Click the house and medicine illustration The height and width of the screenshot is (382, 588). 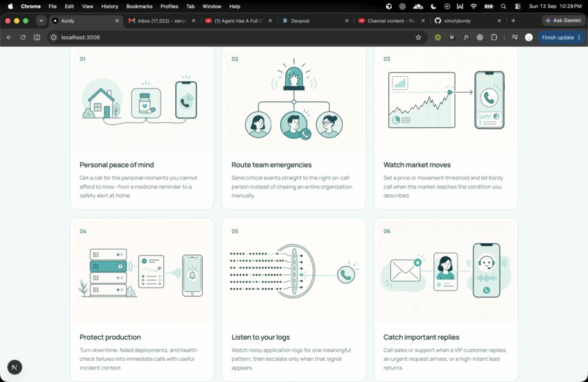point(142,101)
